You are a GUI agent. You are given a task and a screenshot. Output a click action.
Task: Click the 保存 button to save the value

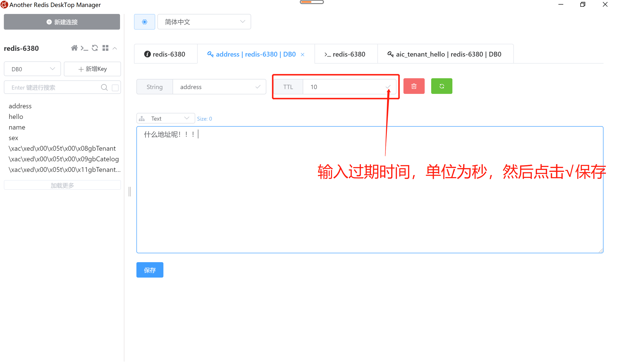click(x=149, y=270)
